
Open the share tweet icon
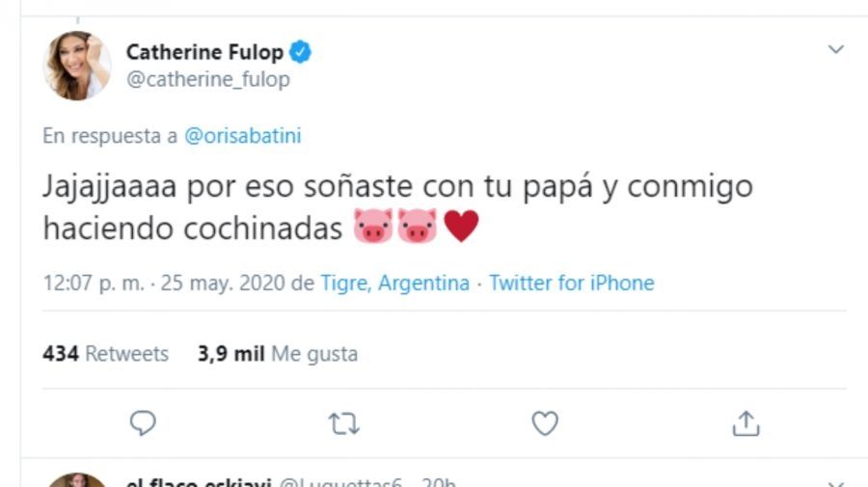pyautogui.click(x=746, y=422)
